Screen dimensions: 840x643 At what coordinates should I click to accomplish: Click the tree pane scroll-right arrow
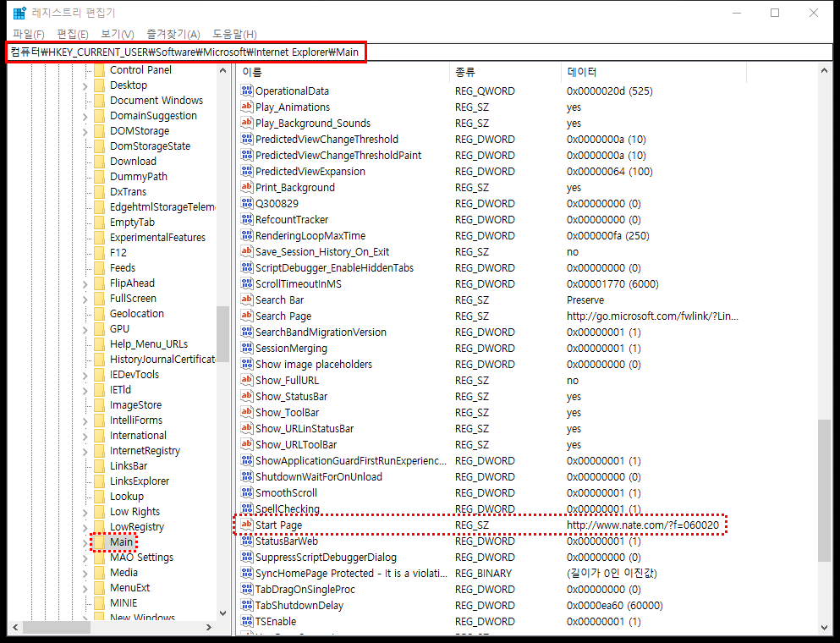(x=209, y=627)
